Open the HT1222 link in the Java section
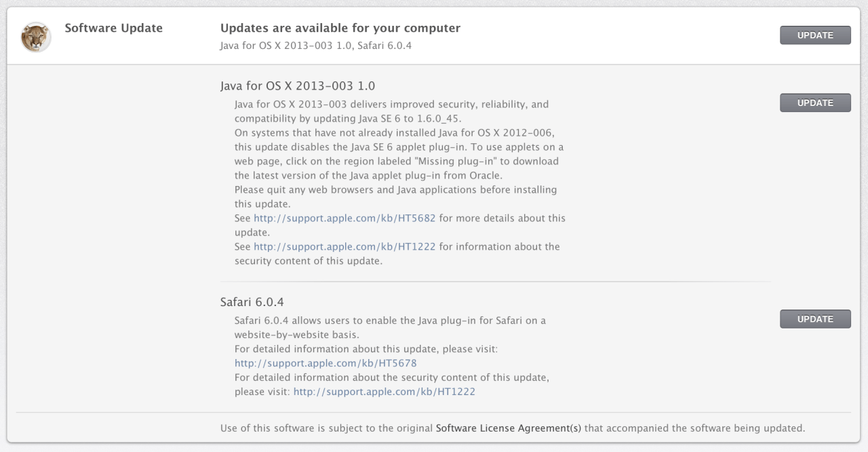This screenshot has width=868, height=452. (344, 247)
